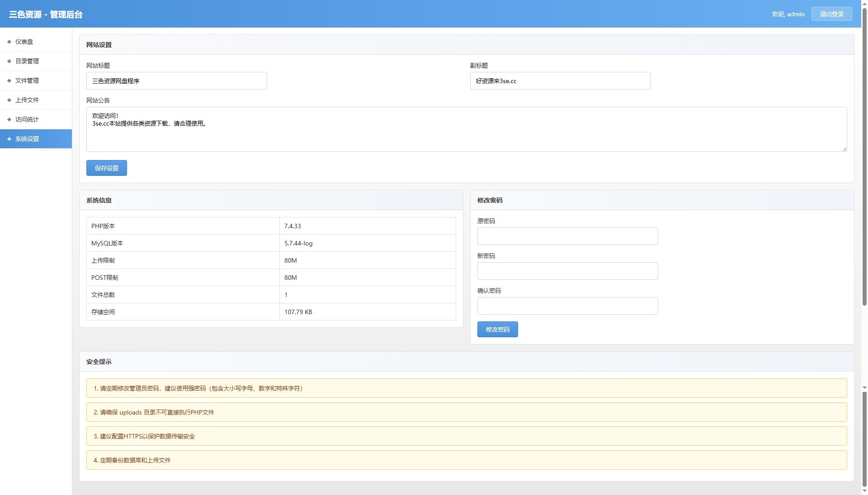This screenshot has width=868, height=495.
Task: Open the 仪表盘 dashboard menu item
Action: (24, 42)
